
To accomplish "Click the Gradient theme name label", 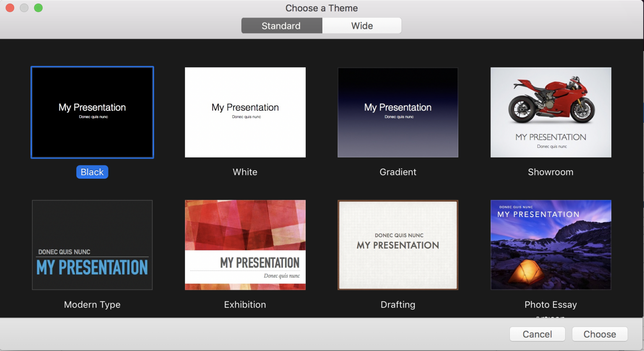I will point(397,172).
